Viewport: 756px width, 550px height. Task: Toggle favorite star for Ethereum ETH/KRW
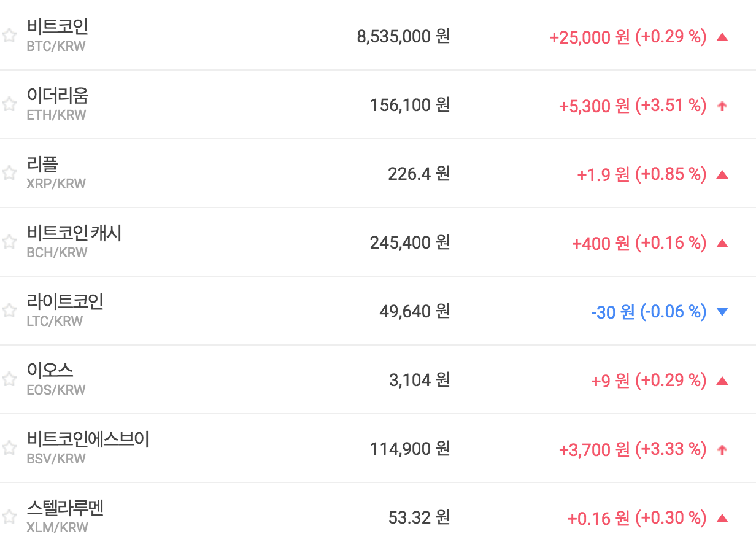[9, 104]
